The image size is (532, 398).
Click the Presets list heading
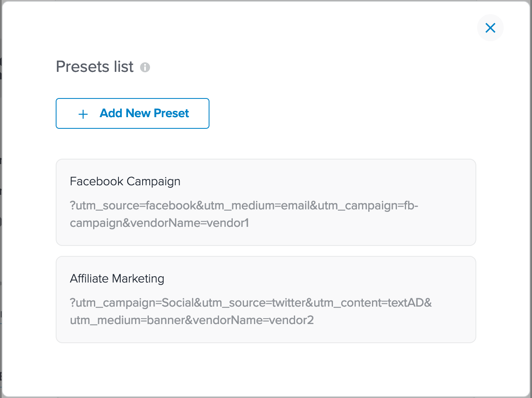[x=95, y=66]
